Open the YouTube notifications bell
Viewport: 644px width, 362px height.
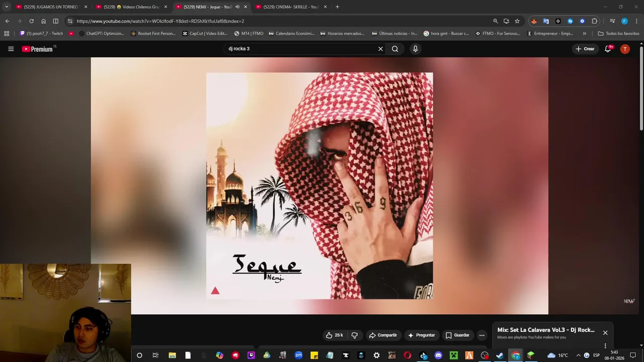608,49
